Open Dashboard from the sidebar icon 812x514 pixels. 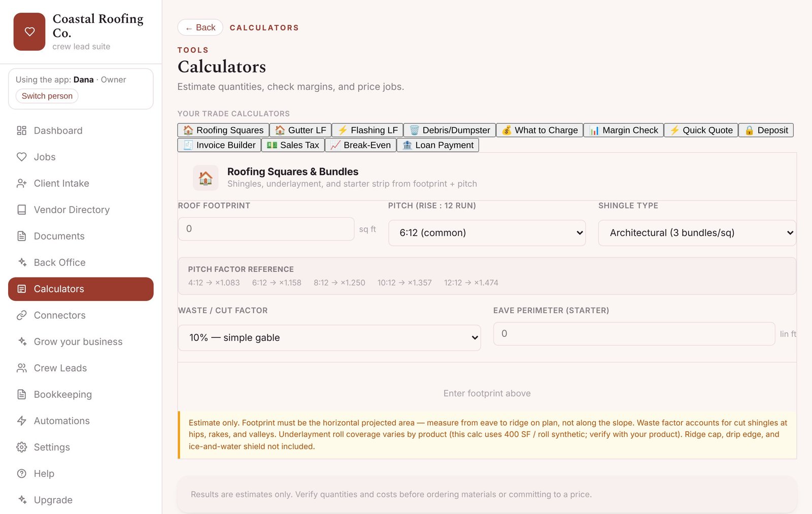(21, 130)
